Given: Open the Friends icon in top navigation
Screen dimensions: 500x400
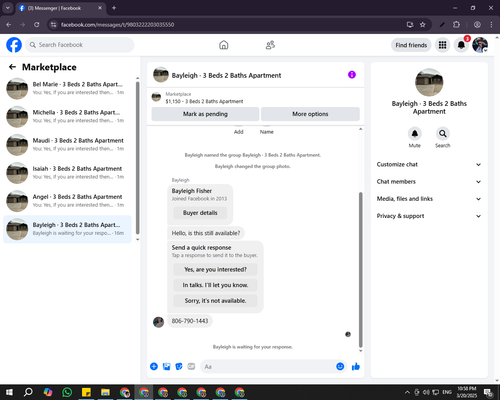Looking at the screenshot, I should pos(270,45).
